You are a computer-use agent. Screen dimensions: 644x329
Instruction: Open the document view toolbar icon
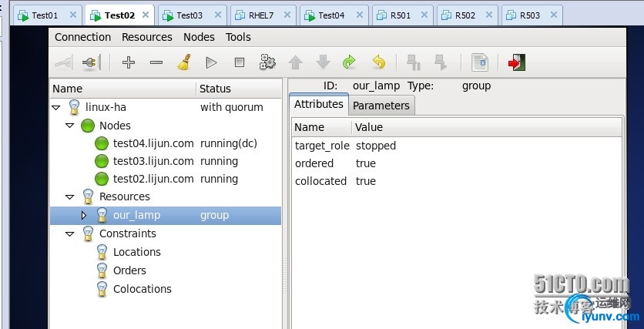(479, 62)
